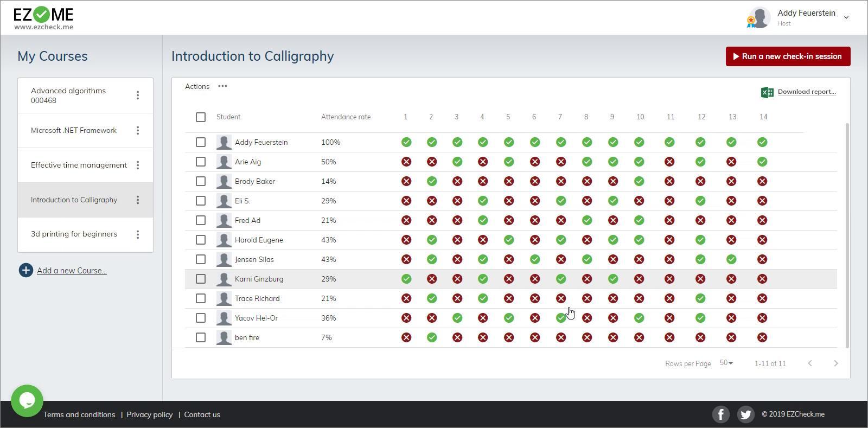Open Jensen Silas student name
The width and height of the screenshot is (868, 428).
[254, 260]
